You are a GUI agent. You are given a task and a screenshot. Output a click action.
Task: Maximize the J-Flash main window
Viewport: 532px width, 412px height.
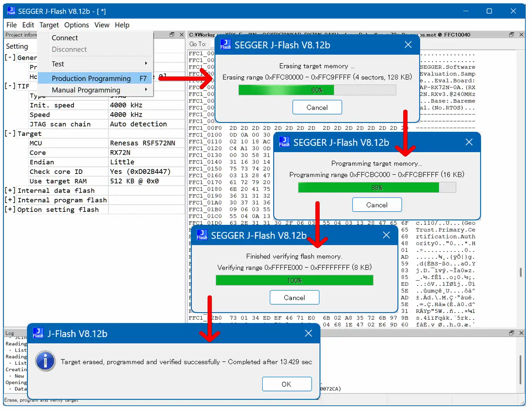point(489,11)
